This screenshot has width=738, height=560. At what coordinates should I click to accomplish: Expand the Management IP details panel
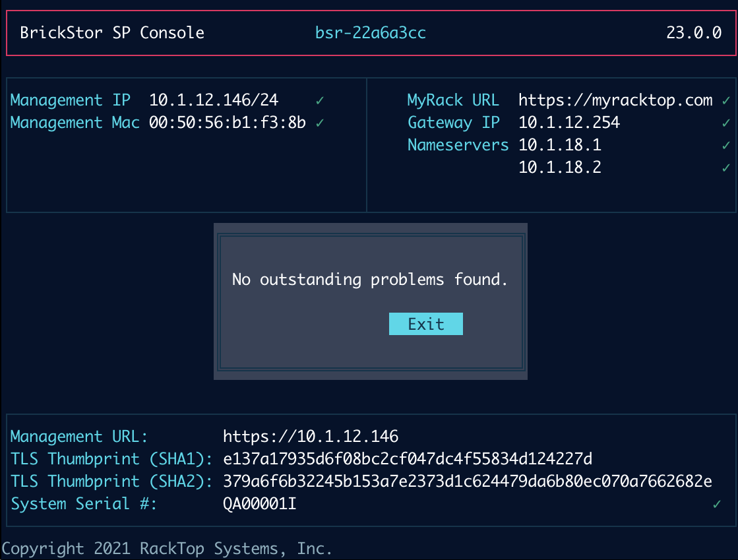point(185,144)
